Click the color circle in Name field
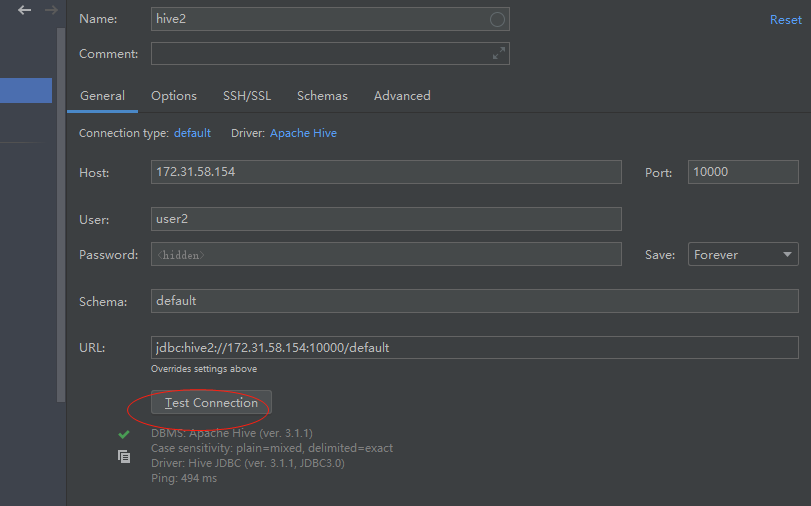This screenshot has width=811, height=506. point(497,20)
